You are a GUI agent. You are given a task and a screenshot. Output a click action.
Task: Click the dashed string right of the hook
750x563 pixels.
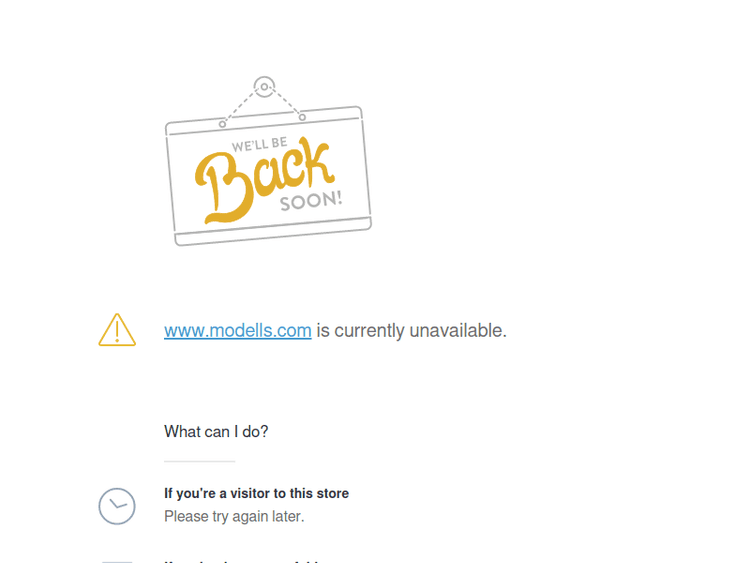click(x=285, y=101)
